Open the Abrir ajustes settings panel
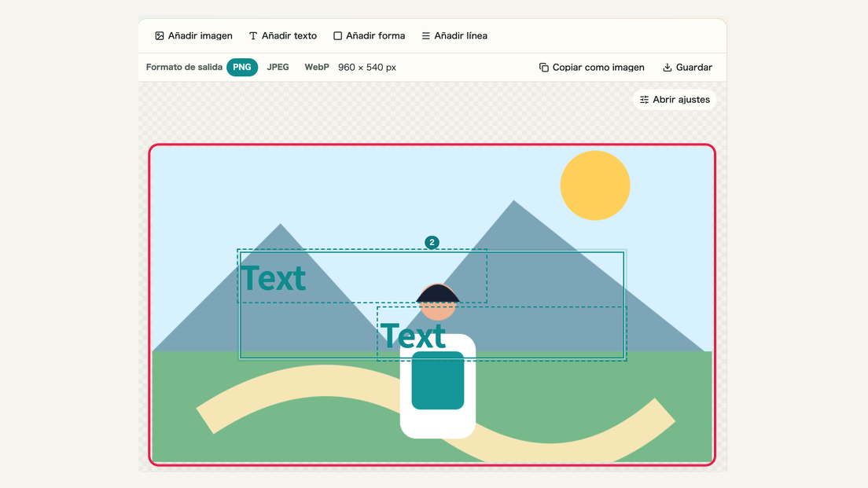This screenshot has width=868, height=488. click(675, 100)
